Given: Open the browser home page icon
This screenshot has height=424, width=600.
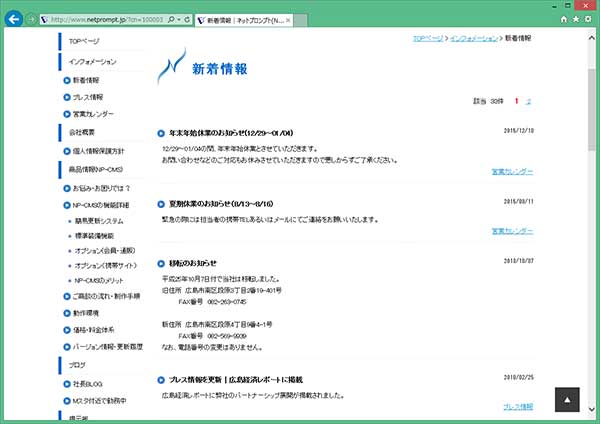Looking at the screenshot, I should (x=564, y=19).
